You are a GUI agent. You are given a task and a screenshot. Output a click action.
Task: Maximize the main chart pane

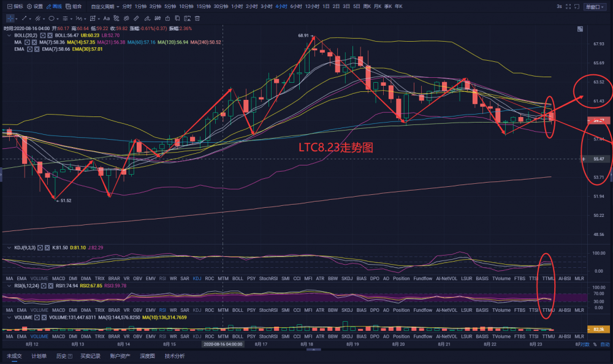580,29
